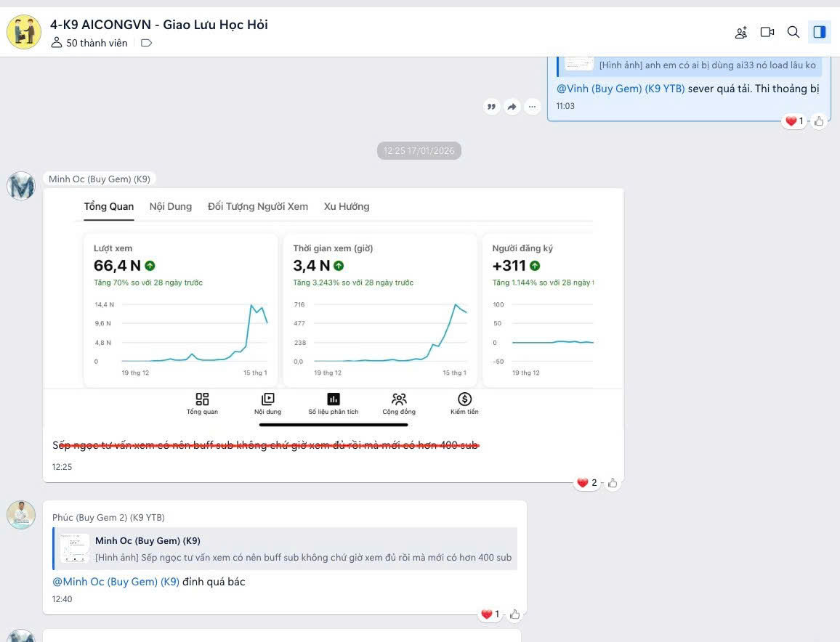Like the 11:03 message with thumbs up
Screen dimensions: 840x642
pos(819,121)
